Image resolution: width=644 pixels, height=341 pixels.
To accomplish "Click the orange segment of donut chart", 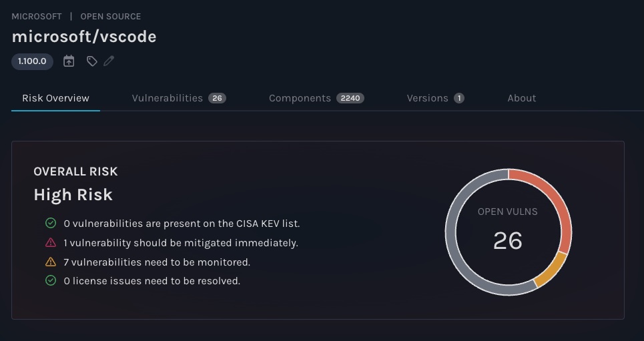I will 553,270.
